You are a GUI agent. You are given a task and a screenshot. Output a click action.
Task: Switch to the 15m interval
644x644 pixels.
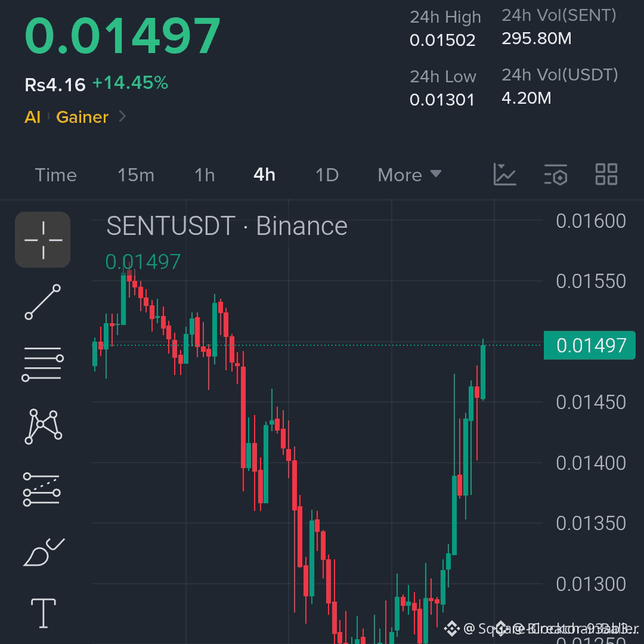(136, 175)
